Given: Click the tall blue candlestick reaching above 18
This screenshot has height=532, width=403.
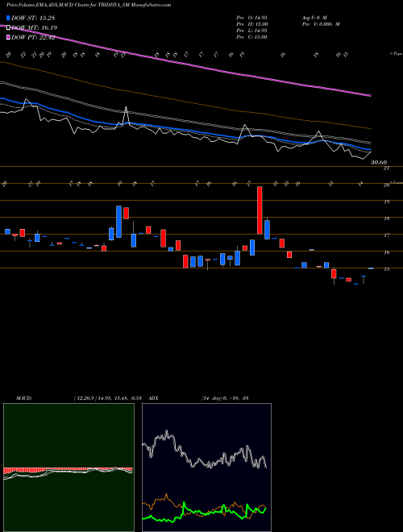Looking at the screenshot, I should tap(118, 222).
